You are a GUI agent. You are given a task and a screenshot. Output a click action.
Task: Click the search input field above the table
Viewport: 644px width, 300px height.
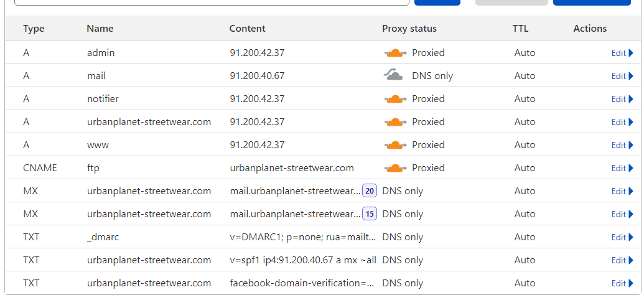(212, 2)
